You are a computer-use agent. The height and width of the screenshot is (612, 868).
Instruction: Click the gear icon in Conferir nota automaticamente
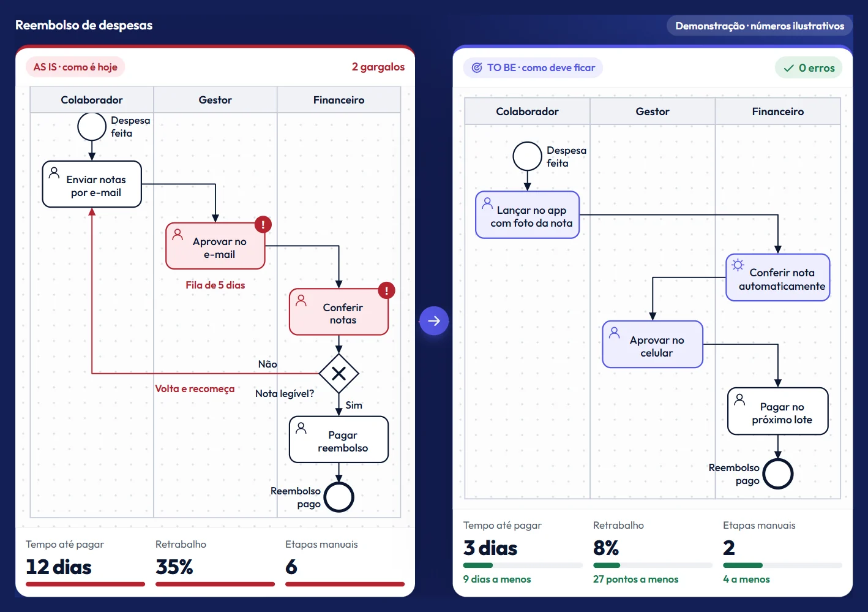738,265
